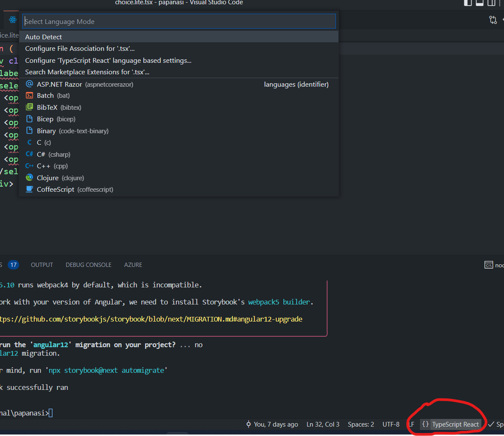Image resolution: width=504 pixels, height=436 pixels.
Task: Open the webpack5 builder link
Action: (279, 302)
